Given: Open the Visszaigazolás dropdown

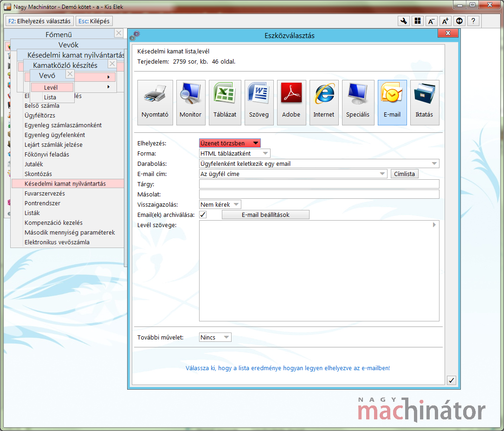Looking at the screenshot, I should click(220, 204).
